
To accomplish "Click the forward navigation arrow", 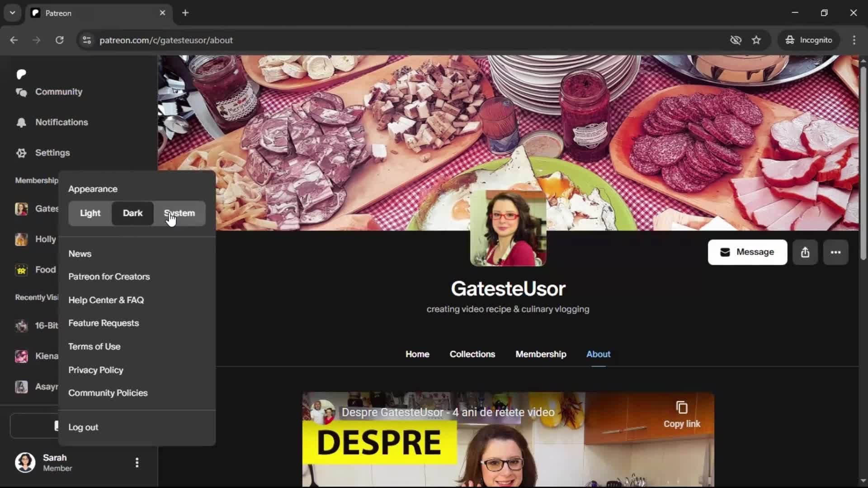I will click(37, 40).
